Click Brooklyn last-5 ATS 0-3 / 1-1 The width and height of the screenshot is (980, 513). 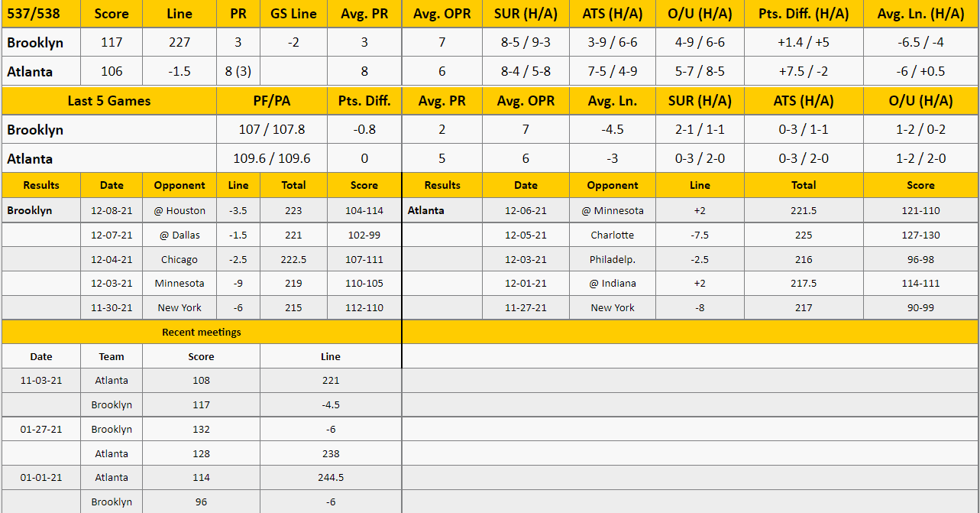point(804,129)
